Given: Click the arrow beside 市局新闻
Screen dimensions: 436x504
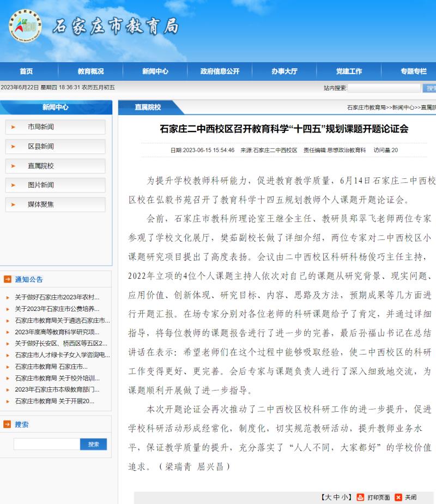Looking at the screenshot, I should pos(13,127).
